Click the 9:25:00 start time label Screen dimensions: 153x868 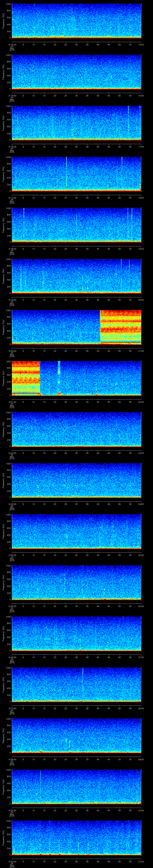click(12, 606)
